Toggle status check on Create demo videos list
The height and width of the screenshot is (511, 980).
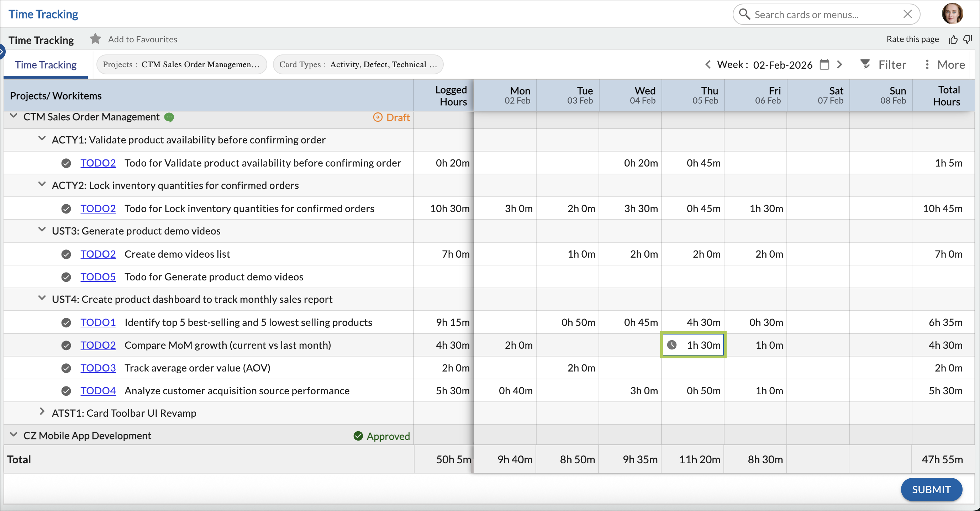[x=66, y=254]
